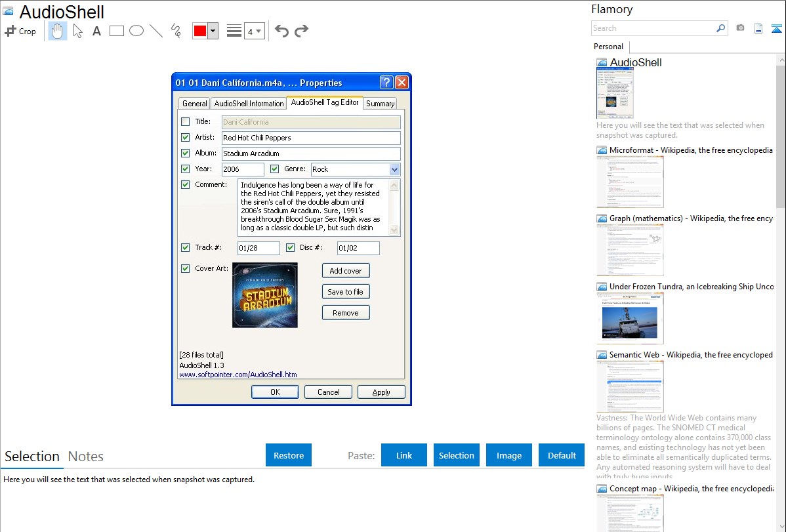
Task: Choose the text annotation tool
Action: 96,31
